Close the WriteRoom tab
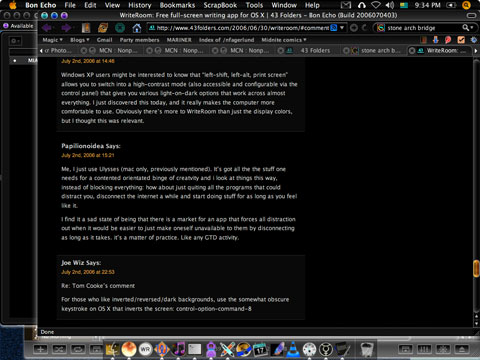 pyautogui.click(x=412, y=51)
